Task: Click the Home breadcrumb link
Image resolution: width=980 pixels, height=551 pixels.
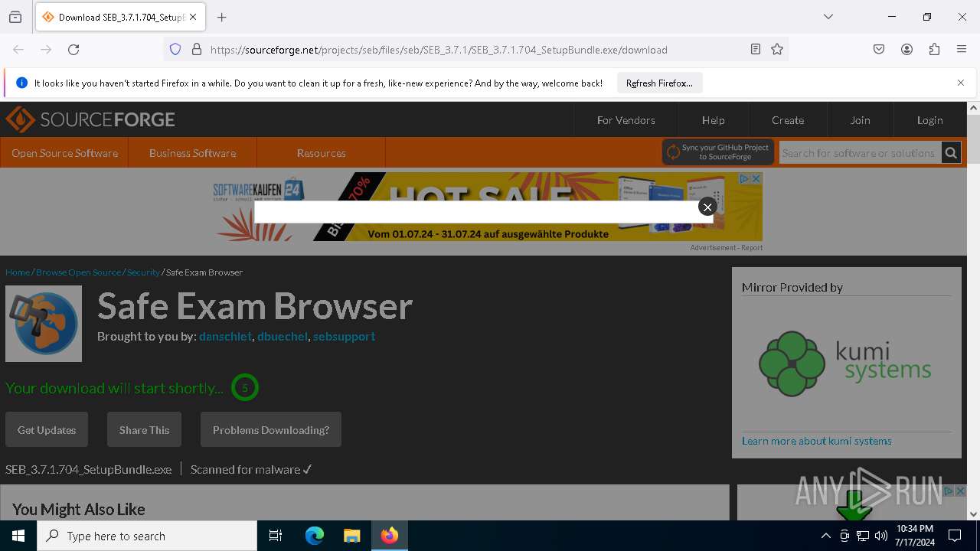Action: click(18, 272)
